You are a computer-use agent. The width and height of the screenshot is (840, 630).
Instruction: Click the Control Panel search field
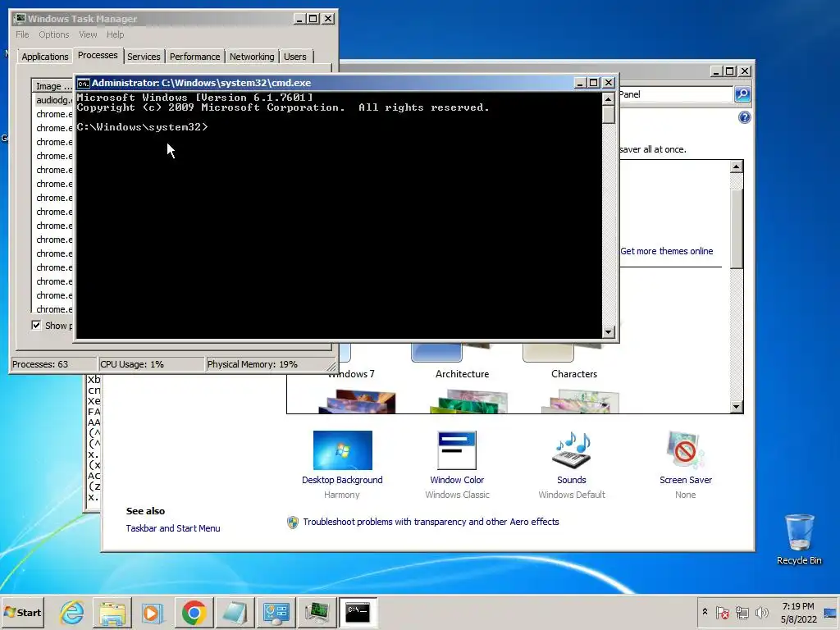pyautogui.click(x=676, y=94)
